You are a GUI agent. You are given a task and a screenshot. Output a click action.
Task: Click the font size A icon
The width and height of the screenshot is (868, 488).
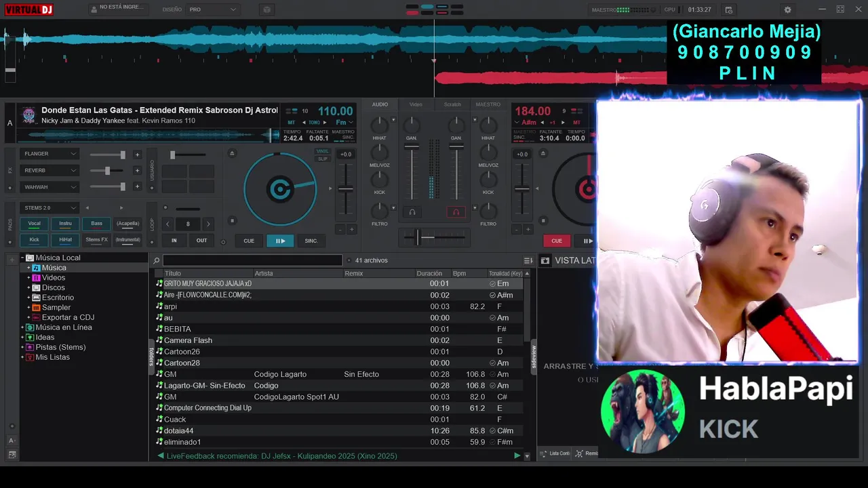[x=12, y=441]
